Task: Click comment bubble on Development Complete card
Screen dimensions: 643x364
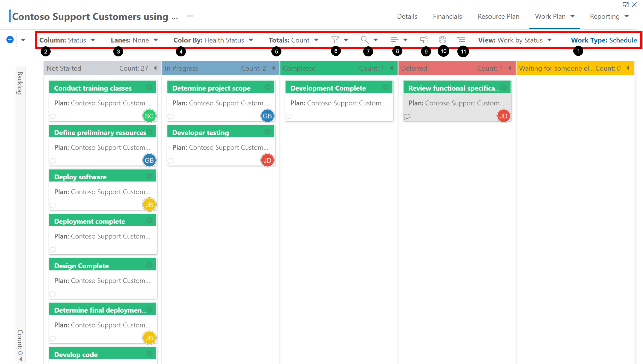Action: 289,116
